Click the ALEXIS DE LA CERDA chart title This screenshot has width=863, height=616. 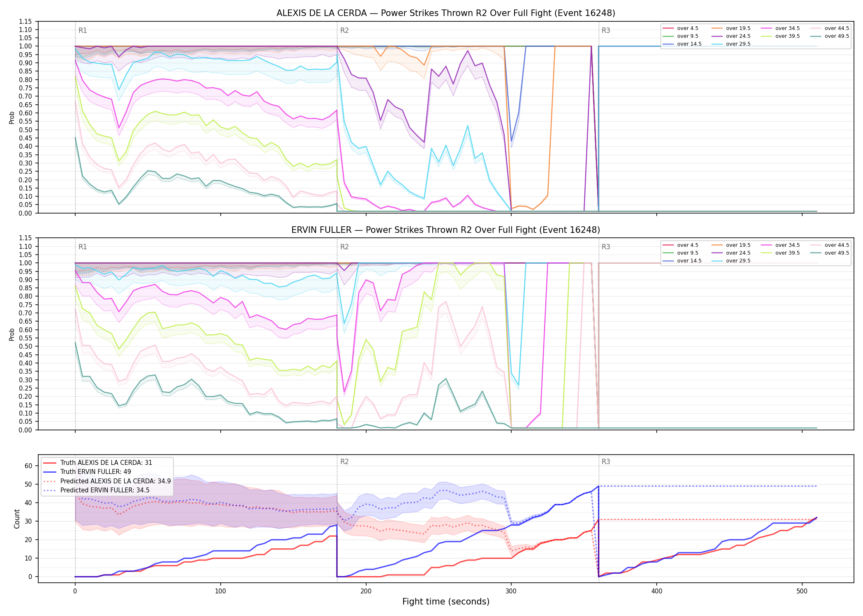pyautogui.click(x=446, y=13)
